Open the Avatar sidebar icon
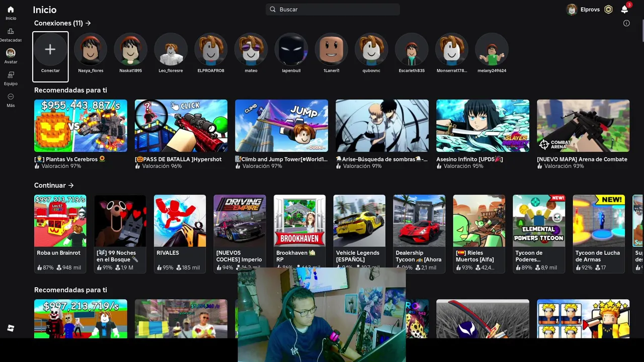 11,53
